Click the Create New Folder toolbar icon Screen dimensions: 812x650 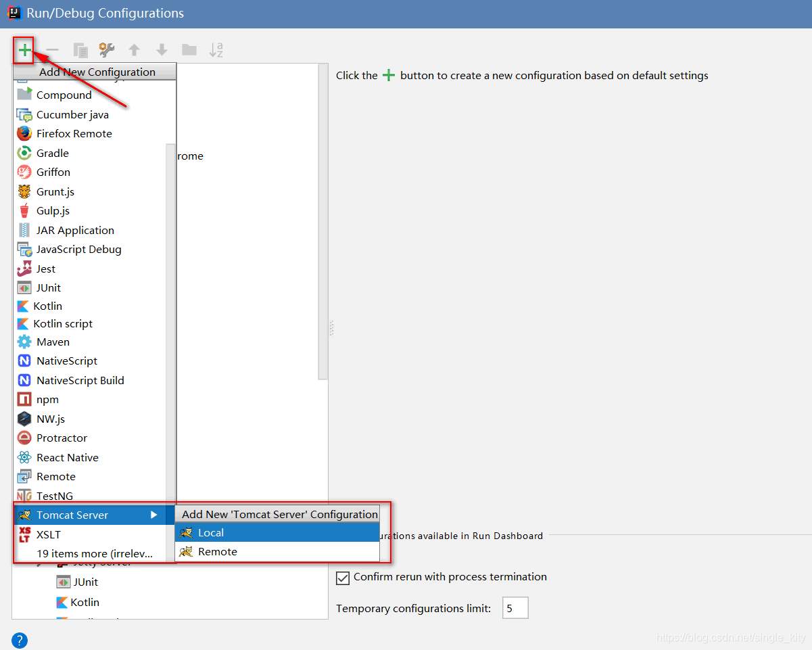[x=189, y=50]
